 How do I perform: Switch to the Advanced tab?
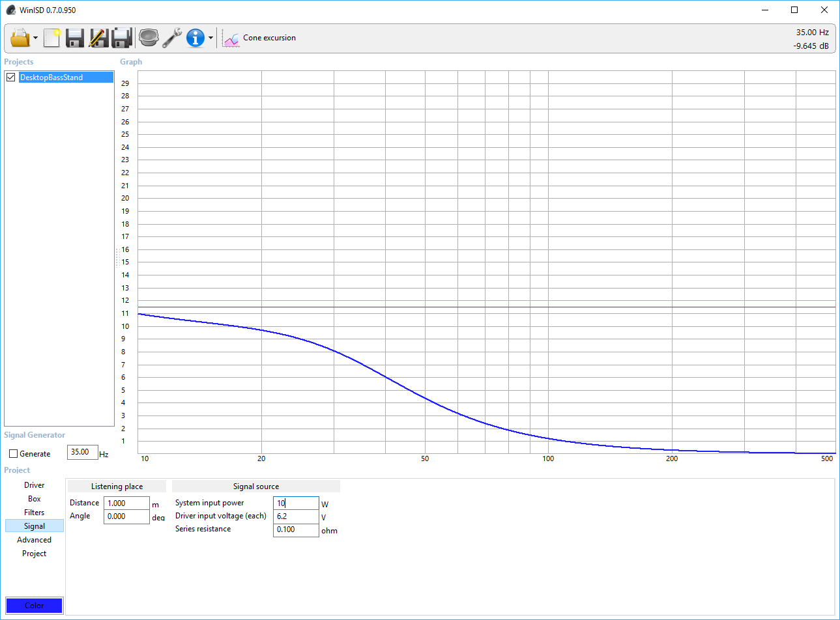[x=35, y=540]
